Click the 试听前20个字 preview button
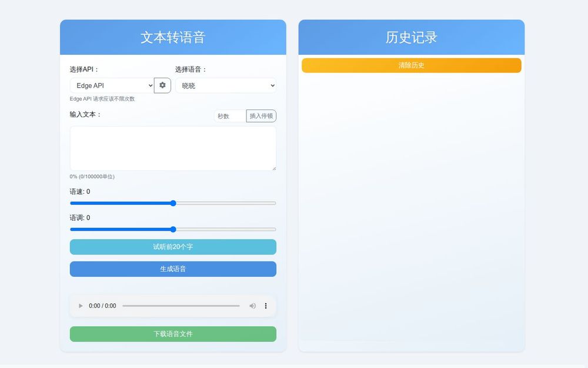This screenshot has height=368, width=588. [x=172, y=247]
